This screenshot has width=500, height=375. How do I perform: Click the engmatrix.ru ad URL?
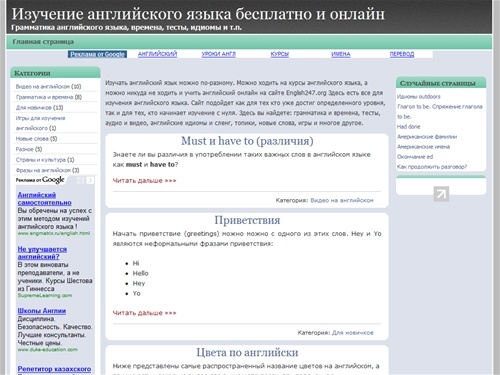[x=54, y=233]
